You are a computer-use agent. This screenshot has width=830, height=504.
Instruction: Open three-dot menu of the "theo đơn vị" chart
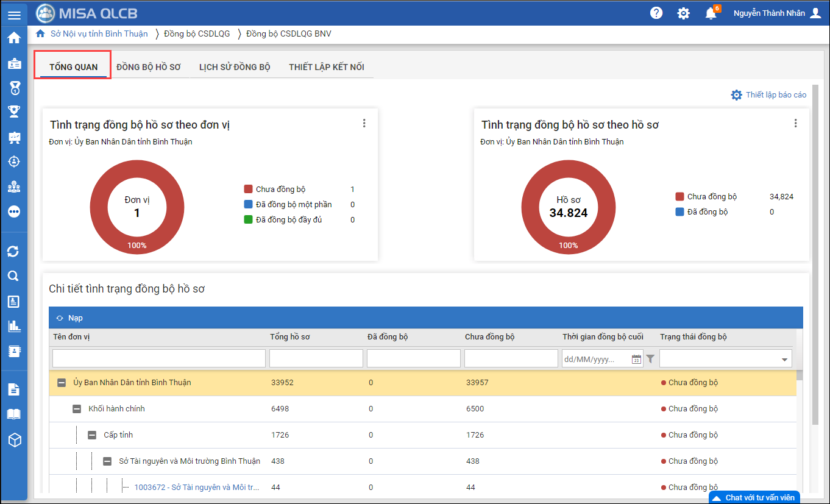[x=364, y=123]
